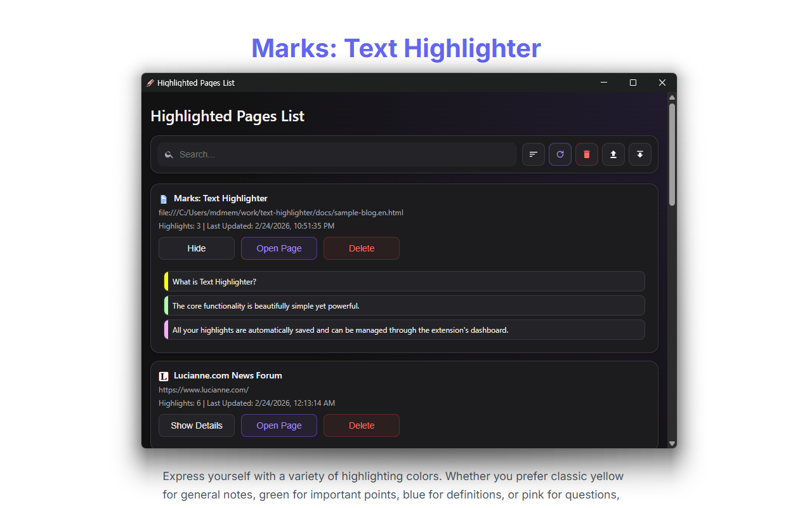
Task: Click the scrollbar down arrow
Action: tap(672, 443)
